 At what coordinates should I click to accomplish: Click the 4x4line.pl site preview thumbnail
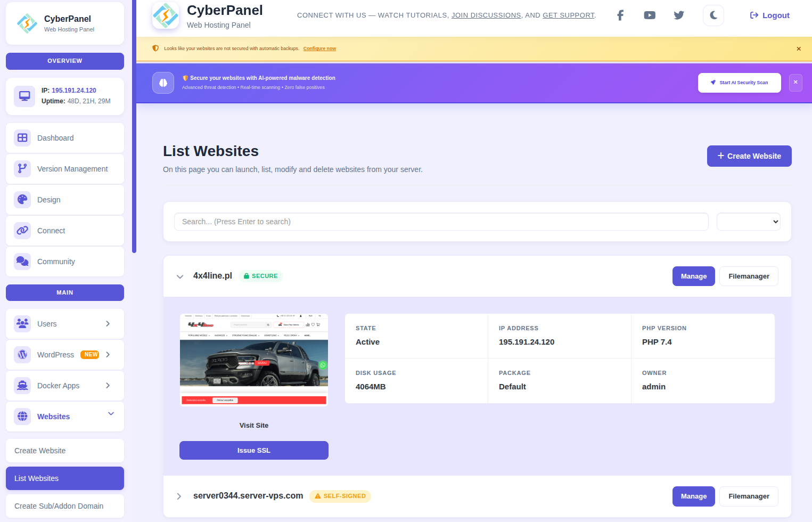[254, 360]
